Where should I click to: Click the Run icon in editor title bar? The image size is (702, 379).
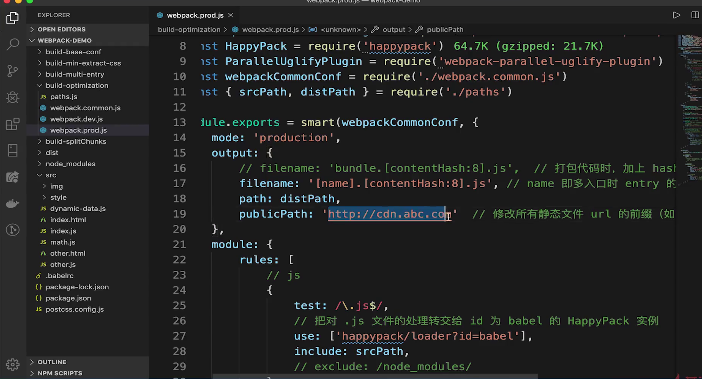coord(676,15)
